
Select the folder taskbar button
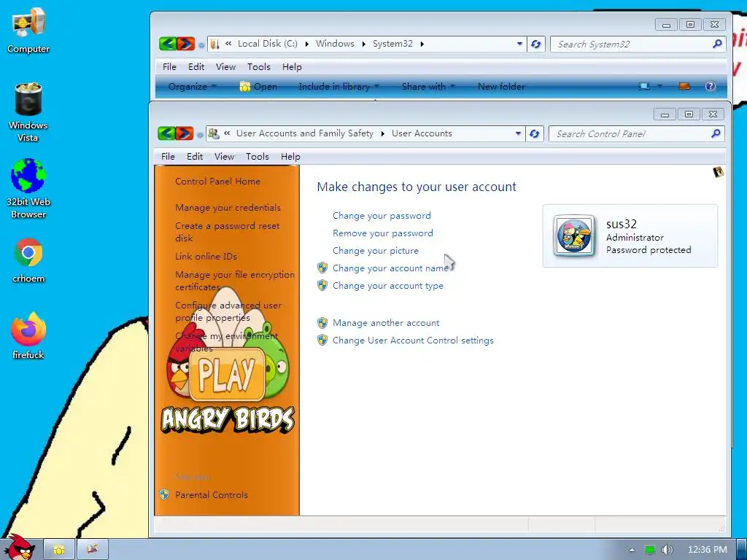tap(59, 550)
